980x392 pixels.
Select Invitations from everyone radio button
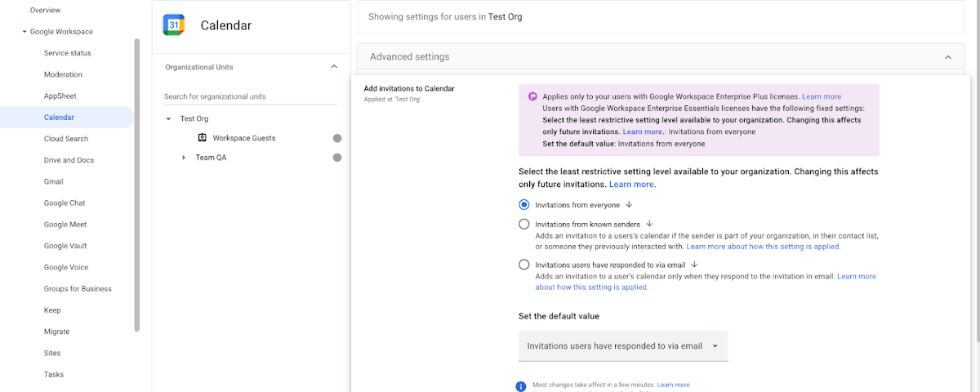click(524, 205)
